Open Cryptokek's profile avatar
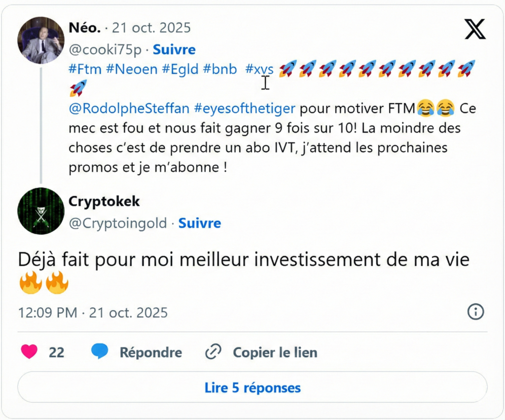Image resolution: width=505 pixels, height=420 pixels. [x=41, y=211]
